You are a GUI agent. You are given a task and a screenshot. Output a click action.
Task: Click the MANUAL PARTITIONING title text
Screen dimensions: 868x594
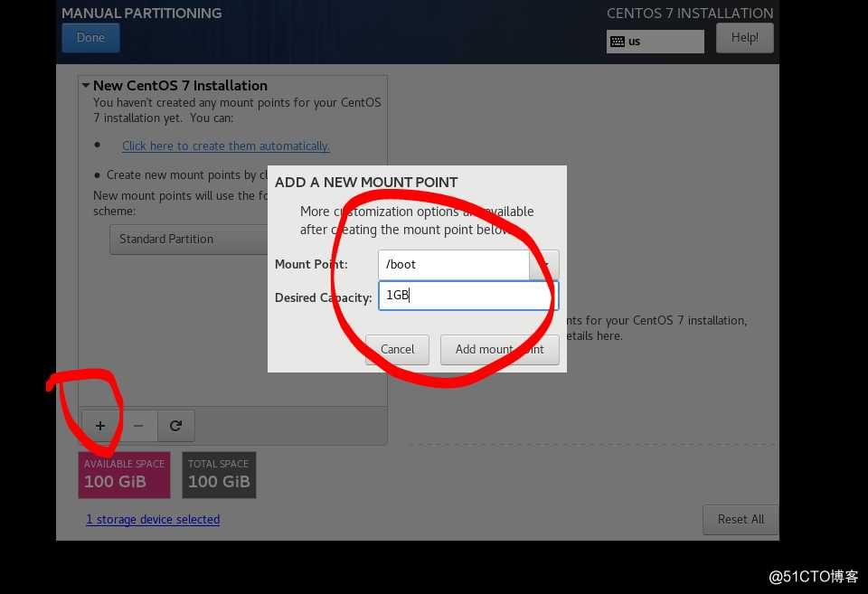[142, 14]
